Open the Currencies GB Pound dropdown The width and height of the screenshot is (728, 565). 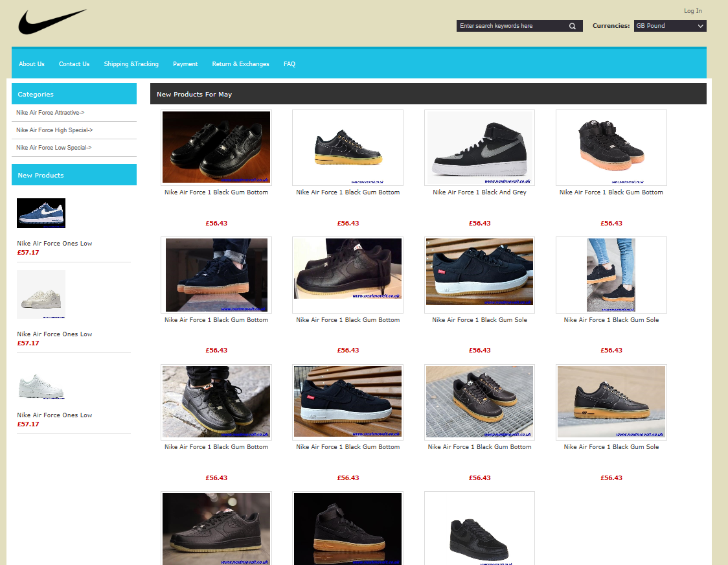[x=670, y=26]
